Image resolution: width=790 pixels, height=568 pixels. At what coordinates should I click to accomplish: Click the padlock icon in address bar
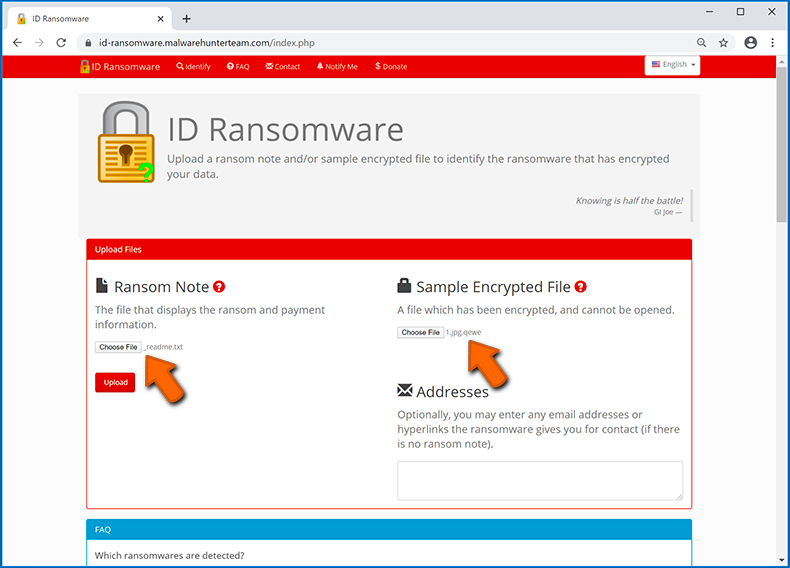coord(89,43)
